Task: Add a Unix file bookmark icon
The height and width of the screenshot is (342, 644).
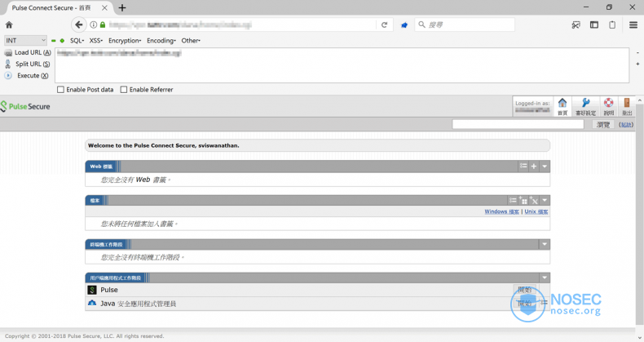Action: pos(533,201)
